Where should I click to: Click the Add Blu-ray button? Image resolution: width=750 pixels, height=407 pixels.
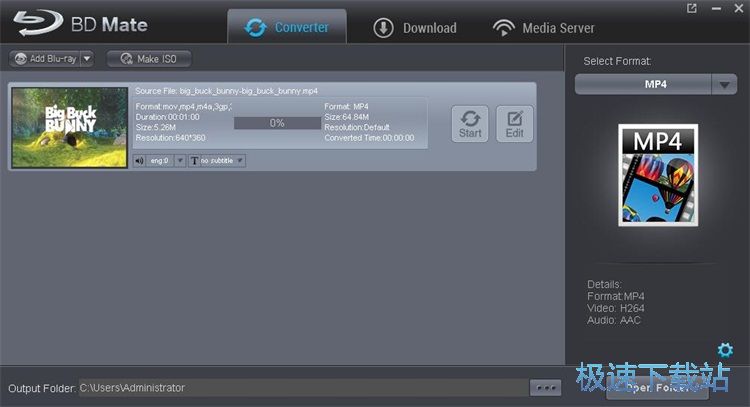45,59
